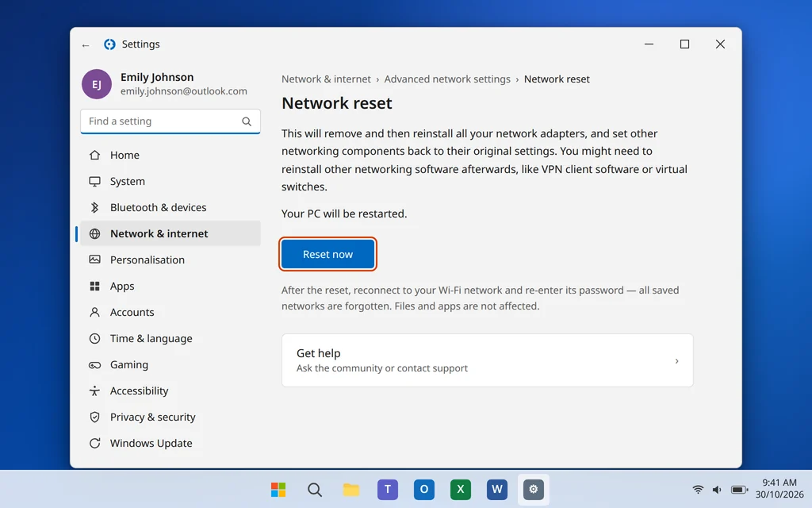Open Time & language settings
This screenshot has width=812, height=508.
(170, 338)
